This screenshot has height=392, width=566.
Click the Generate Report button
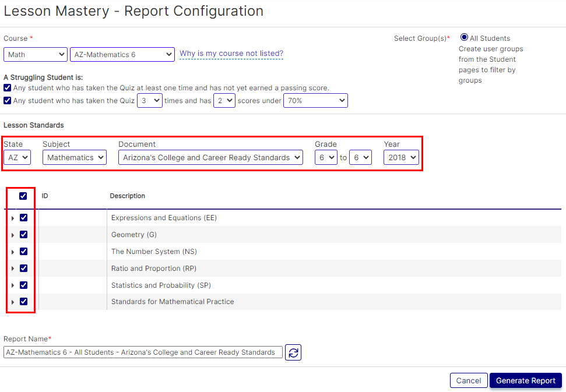tap(525, 380)
